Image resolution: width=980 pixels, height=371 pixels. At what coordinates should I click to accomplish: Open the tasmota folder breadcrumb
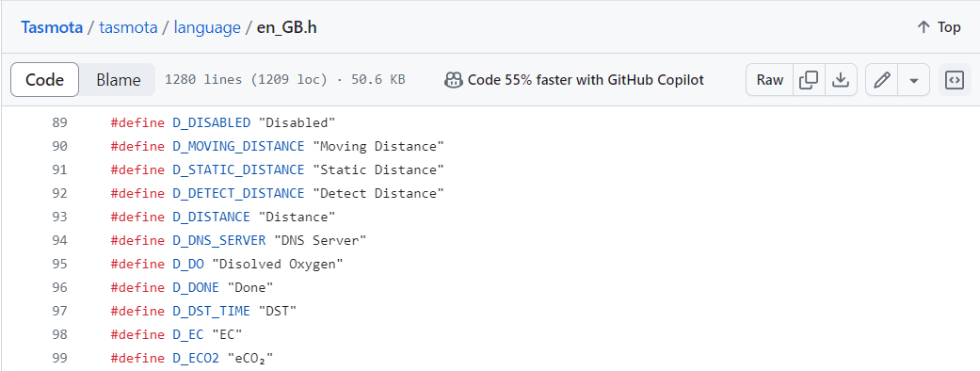point(128,28)
